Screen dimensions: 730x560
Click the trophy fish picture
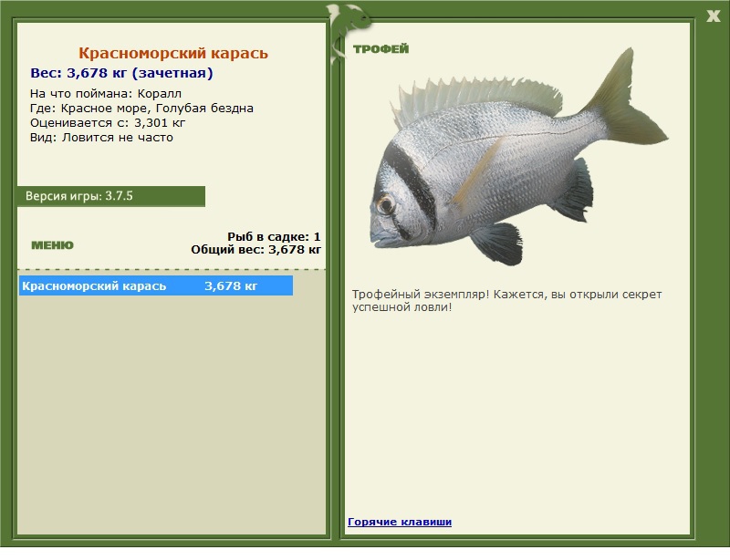click(x=518, y=158)
